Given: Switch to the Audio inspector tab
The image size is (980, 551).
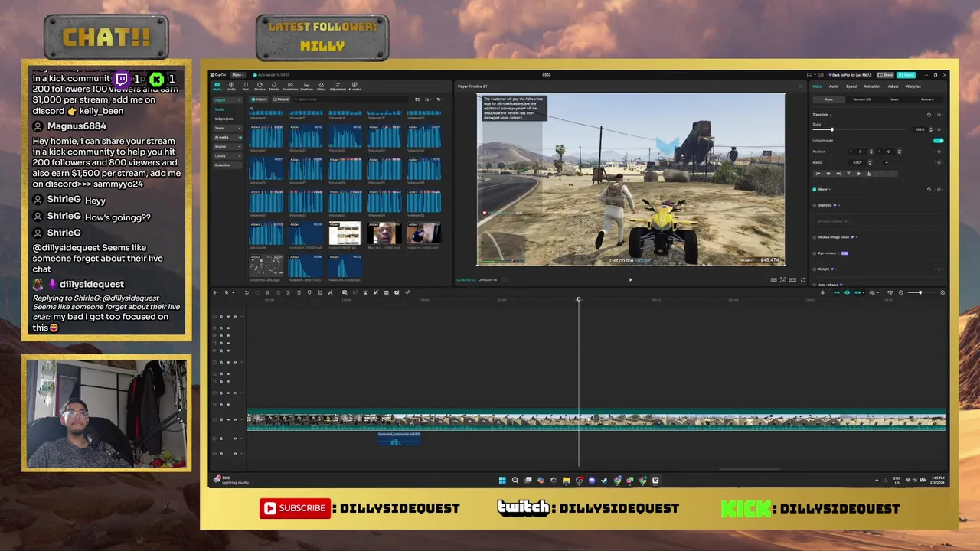Looking at the screenshot, I should tap(834, 86).
